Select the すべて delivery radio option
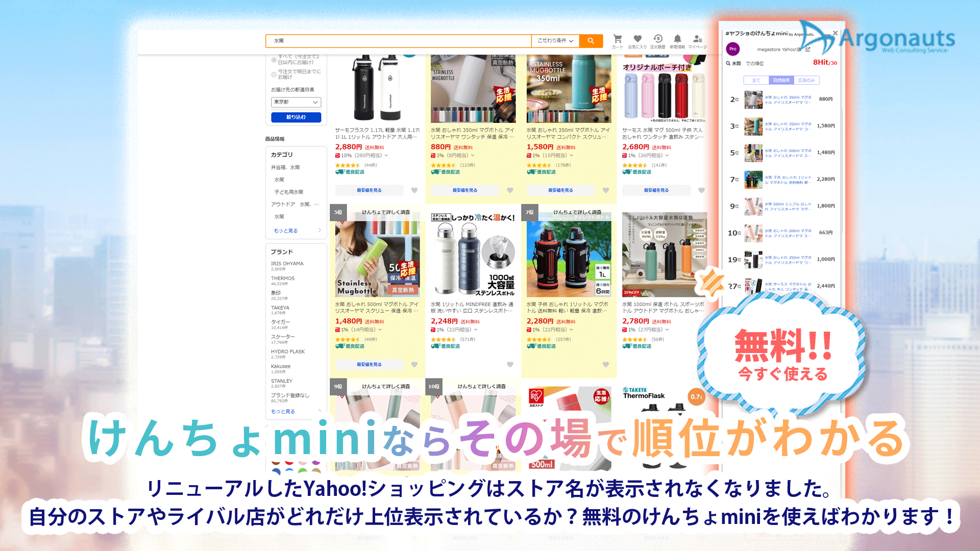 click(274, 60)
